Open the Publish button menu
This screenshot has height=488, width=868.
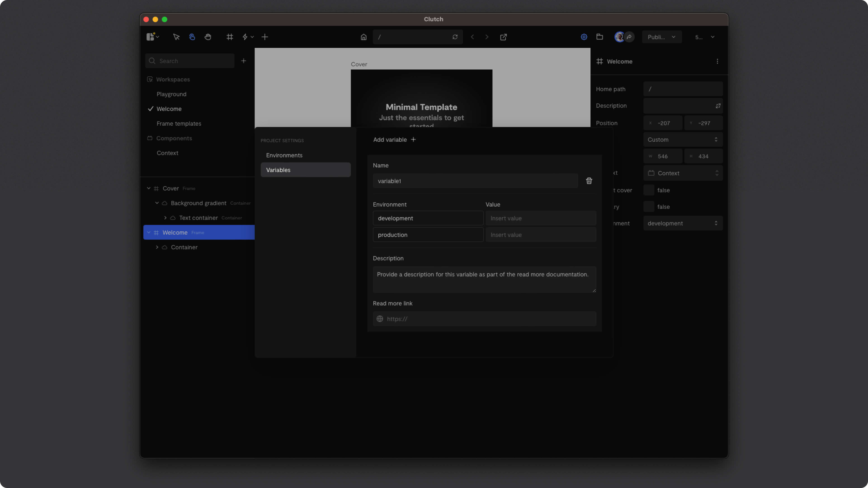point(661,37)
